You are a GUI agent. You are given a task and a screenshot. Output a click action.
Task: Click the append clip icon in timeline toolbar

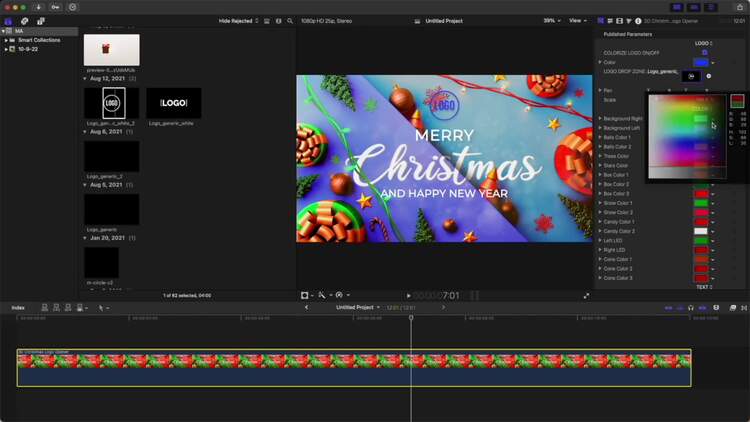point(68,308)
